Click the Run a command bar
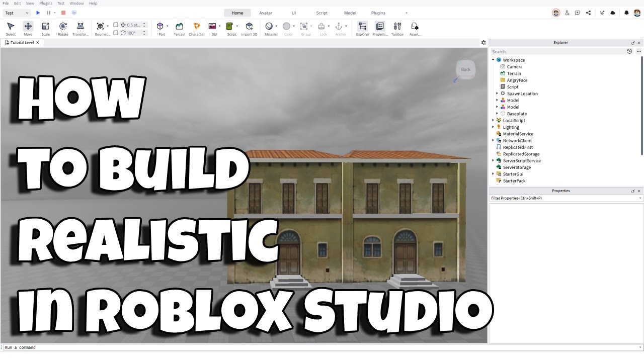 pos(321,347)
